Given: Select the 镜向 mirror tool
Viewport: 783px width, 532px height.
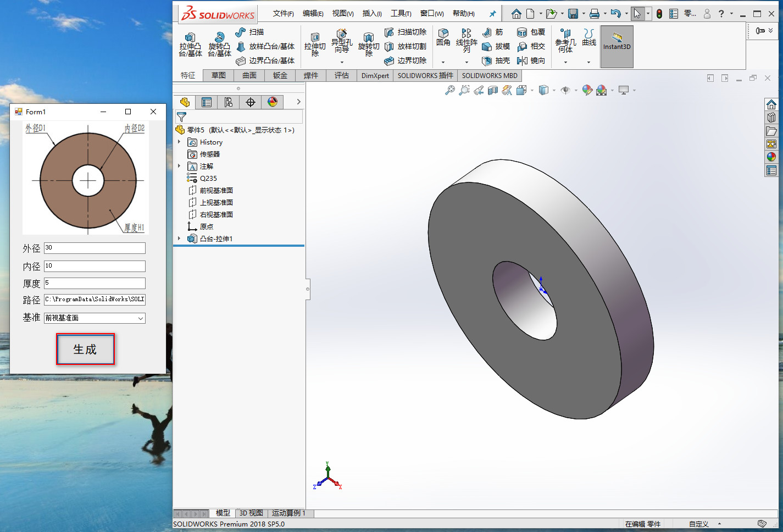Looking at the screenshot, I should (x=531, y=60).
